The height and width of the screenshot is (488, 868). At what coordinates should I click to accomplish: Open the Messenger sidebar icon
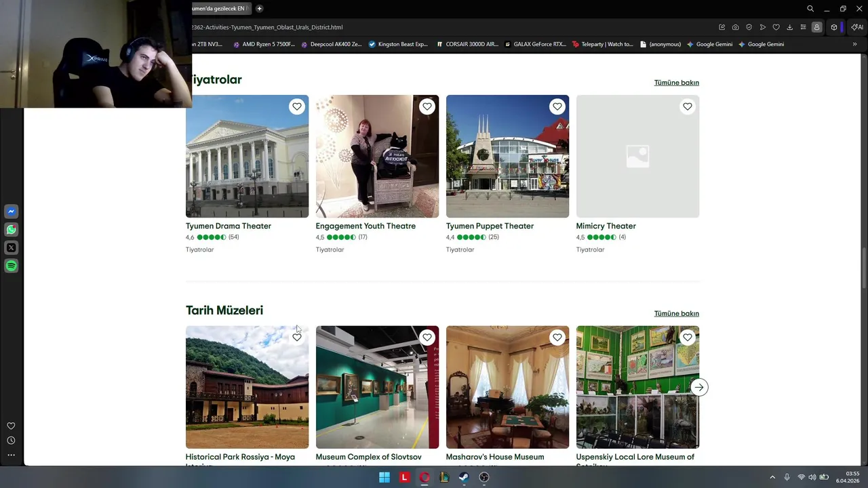tap(11, 211)
